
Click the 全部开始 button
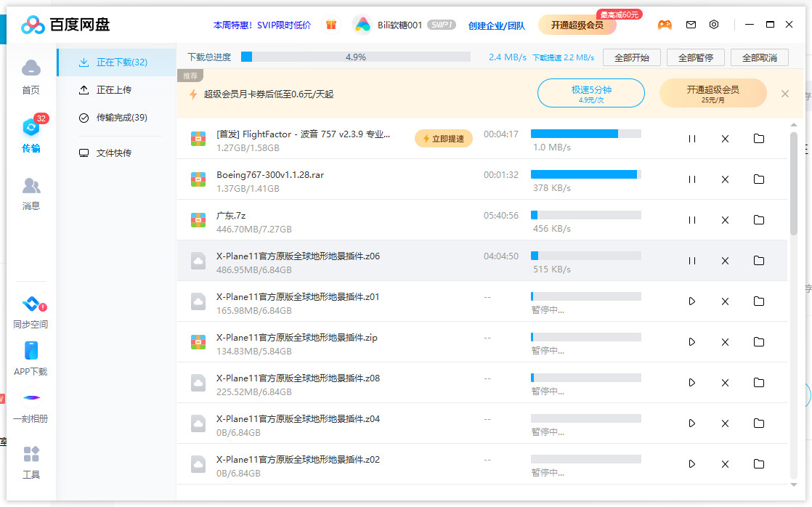click(632, 57)
